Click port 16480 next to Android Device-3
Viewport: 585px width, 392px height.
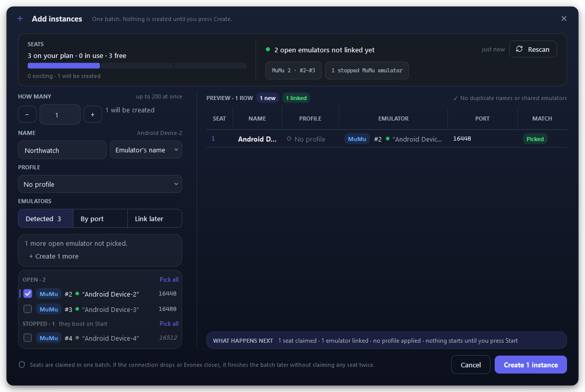(x=167, y=309)
